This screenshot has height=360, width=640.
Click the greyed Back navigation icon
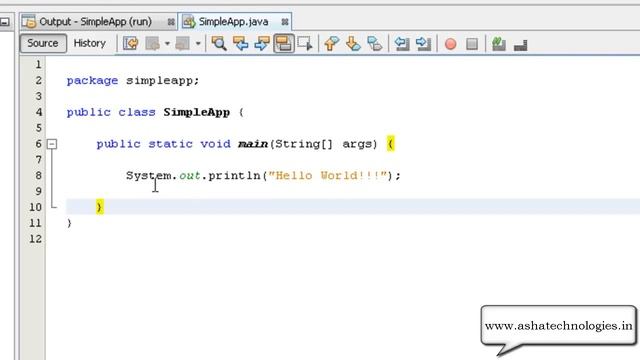153,43
